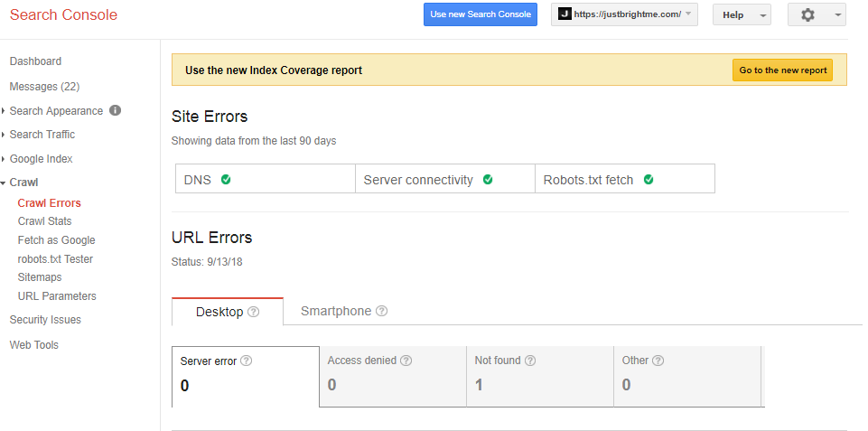868x431 pixels.
Task: Click the Status: 9/13/18 text
Action: pyautogui.click(x=207, y=262)
